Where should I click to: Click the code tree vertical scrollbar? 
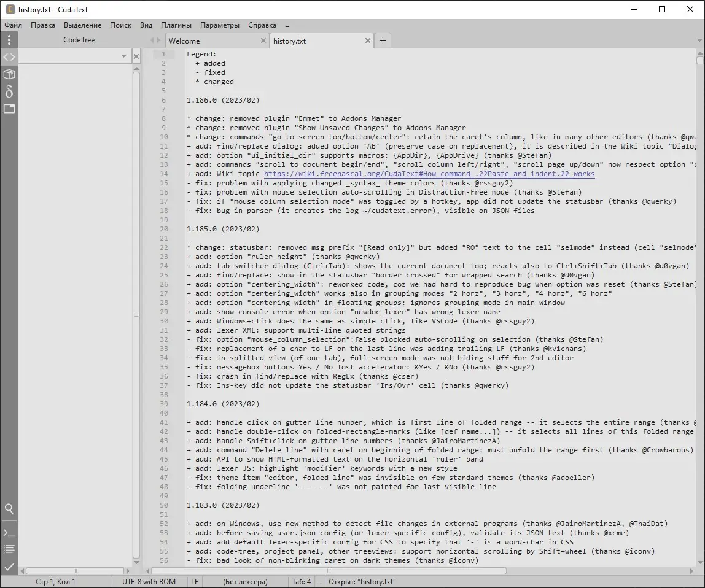(x=136, y=315)
